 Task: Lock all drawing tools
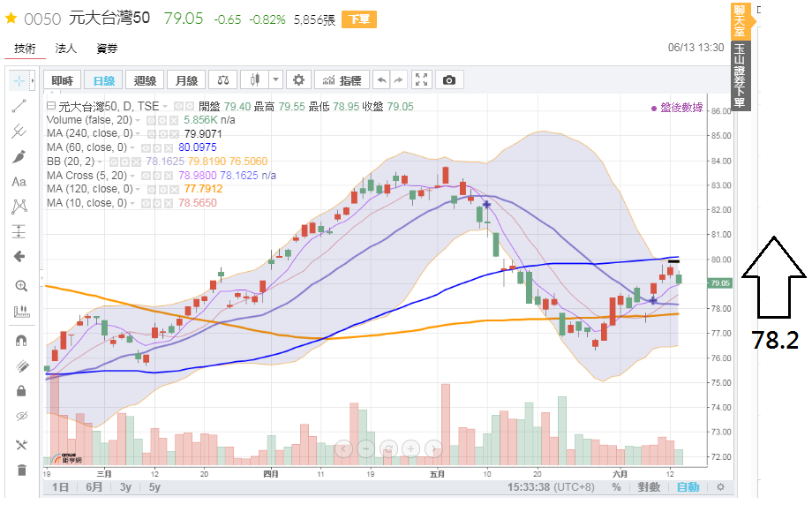tap(21, 391)
